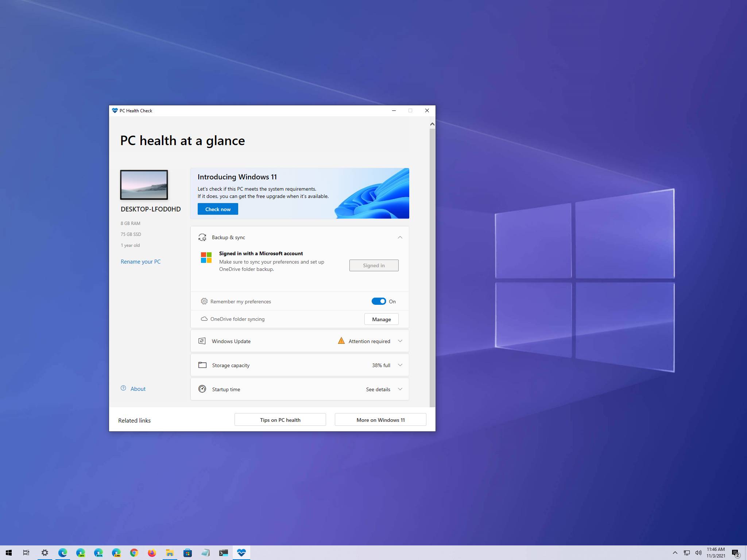The width and height of the screenshot is (747, 560).
Task: Click the Manage OneDrive folder syncing button
Action: [x=381, y=318]
